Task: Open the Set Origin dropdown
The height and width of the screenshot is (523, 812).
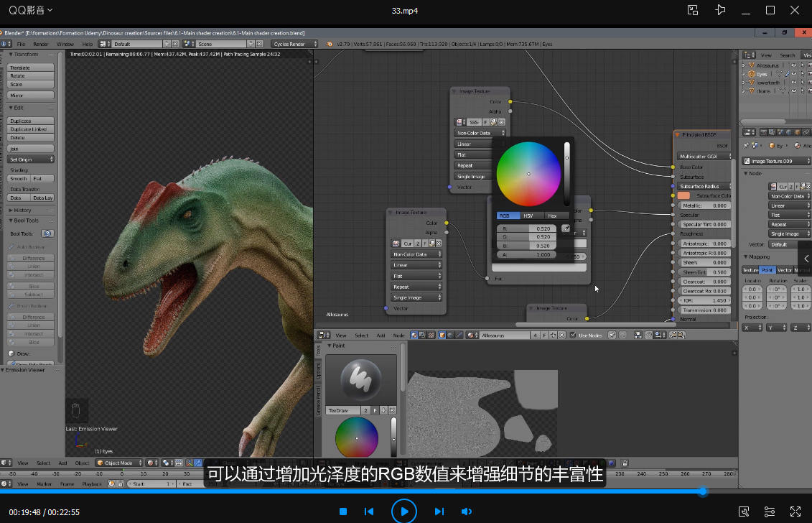Action: [x=31, y=159]
